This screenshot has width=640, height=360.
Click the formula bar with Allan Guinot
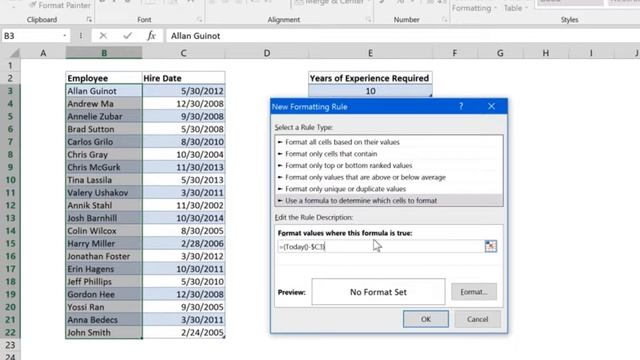(402, 36)
